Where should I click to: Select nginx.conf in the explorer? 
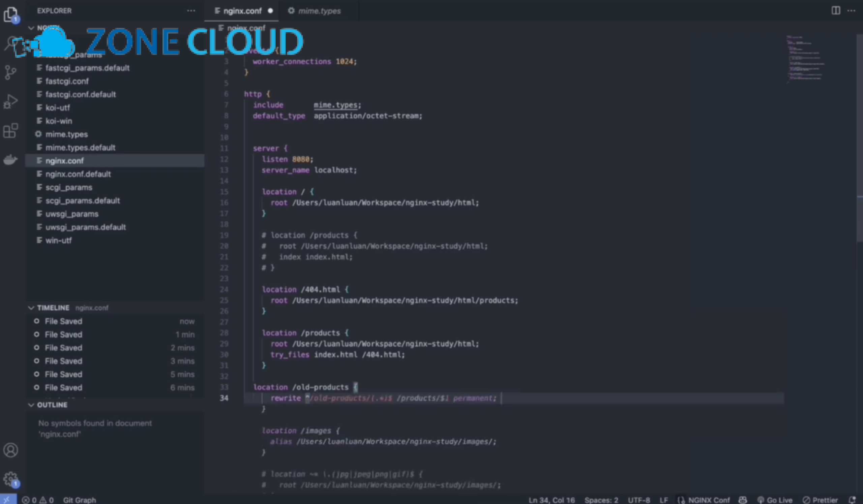(x=115, y=161)
